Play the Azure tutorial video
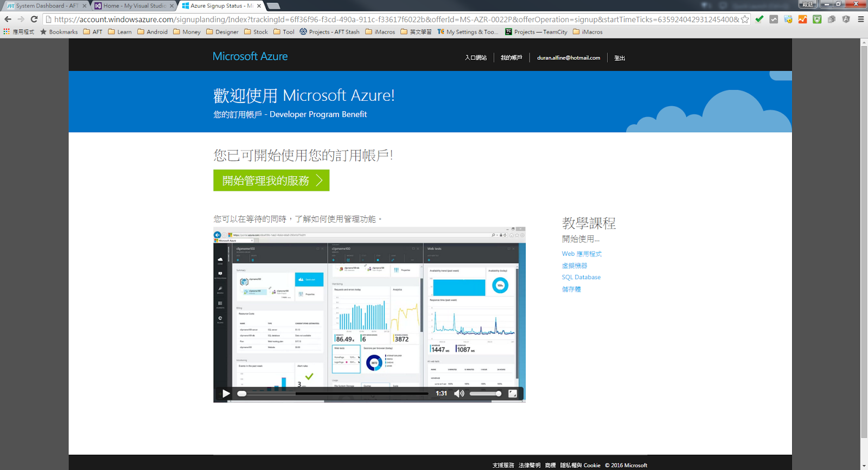 click(x=226, y=394)
